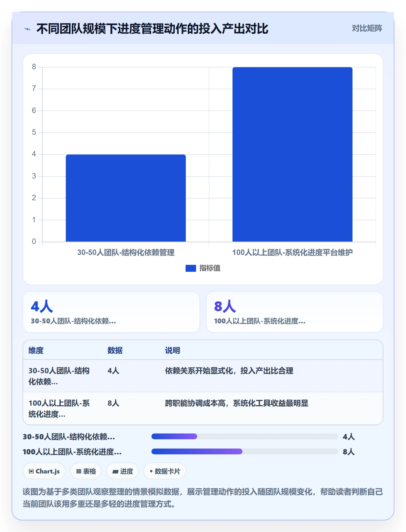406x532 pixels.
Task: Open the 4人 data card
Action: point(111,312)
